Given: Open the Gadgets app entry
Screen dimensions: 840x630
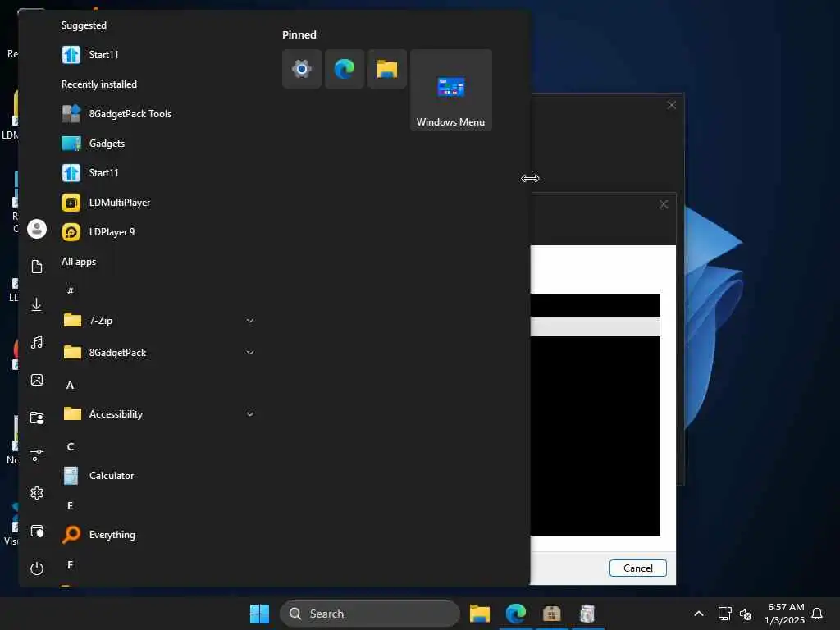Looking at the screenshot, I should coord(158,143).
